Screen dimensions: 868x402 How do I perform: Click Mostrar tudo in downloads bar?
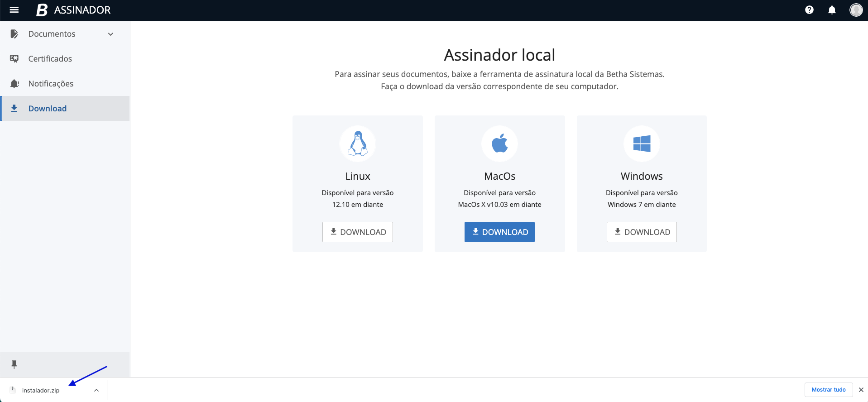[x=828, y=390]
